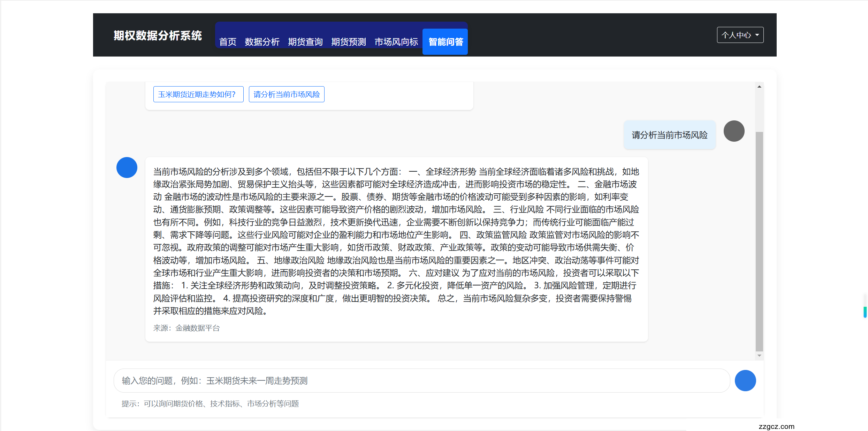The height and width of the screenshot is (431, 868).
Task: Click the AI assistant avatar icon
Action: [x=127, y=168]
